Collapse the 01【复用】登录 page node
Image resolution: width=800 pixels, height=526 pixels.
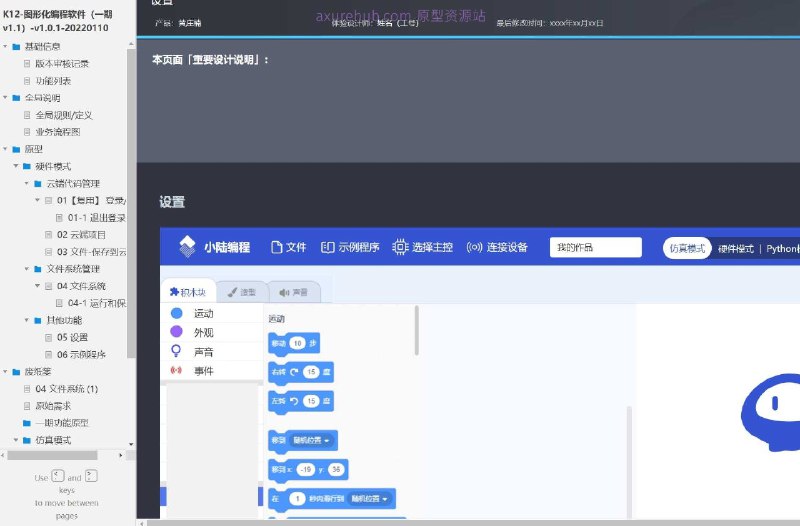pos(37,200)
